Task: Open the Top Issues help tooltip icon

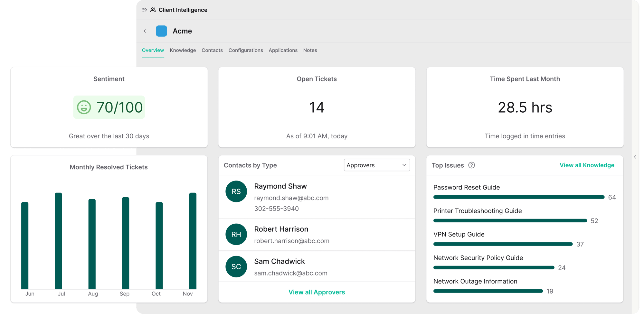Action: click(x=471, y=165)
